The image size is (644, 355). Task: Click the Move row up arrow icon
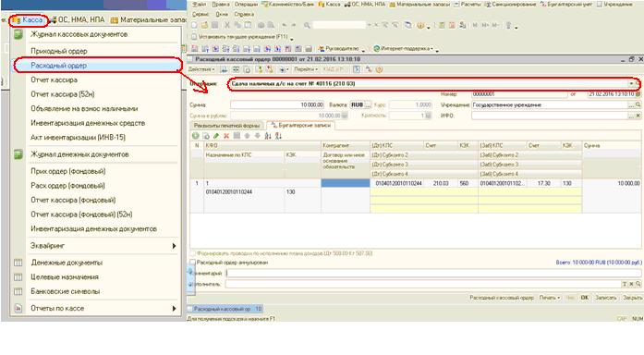247,136
